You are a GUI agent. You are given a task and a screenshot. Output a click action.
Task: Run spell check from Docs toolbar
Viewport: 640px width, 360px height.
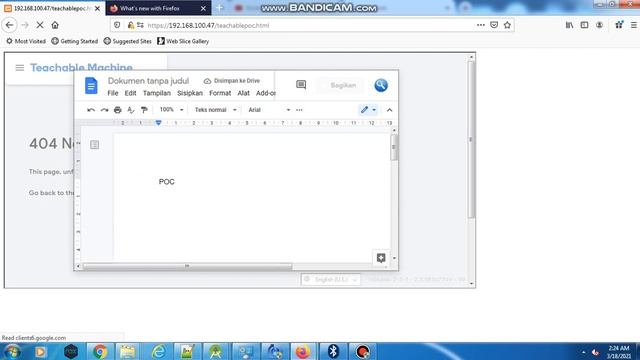[x=131, y=110]
